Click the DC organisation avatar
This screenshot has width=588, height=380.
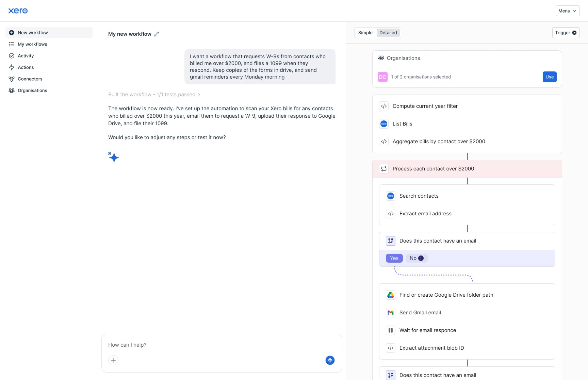click(x=383, y=77)
